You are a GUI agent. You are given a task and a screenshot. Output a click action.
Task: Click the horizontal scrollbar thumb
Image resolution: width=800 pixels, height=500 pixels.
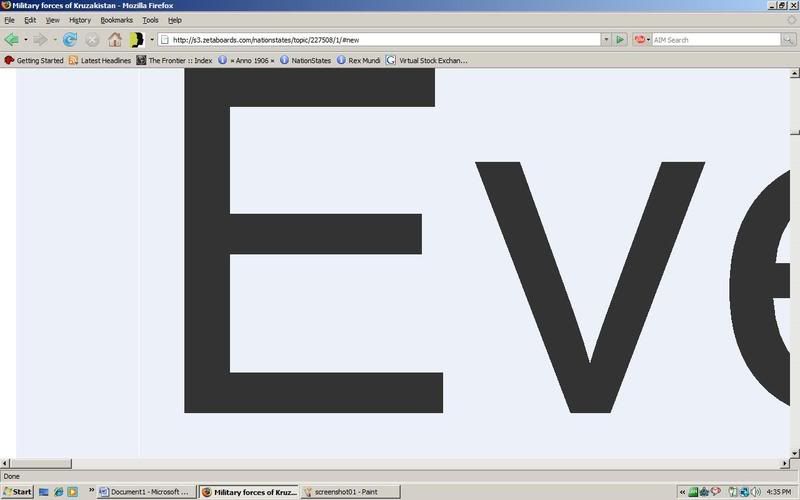pyautogui.click(x=42, y=463)
